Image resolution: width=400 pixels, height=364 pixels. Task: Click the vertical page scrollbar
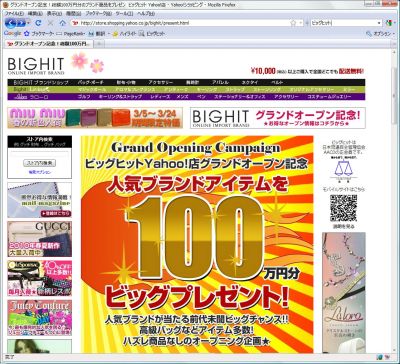click(395, 200)
